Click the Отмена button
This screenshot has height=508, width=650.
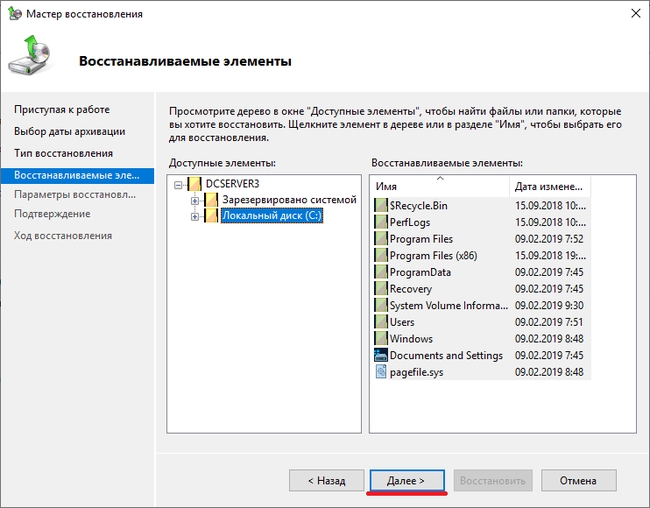pyautogui.click(x=578, y=481)
